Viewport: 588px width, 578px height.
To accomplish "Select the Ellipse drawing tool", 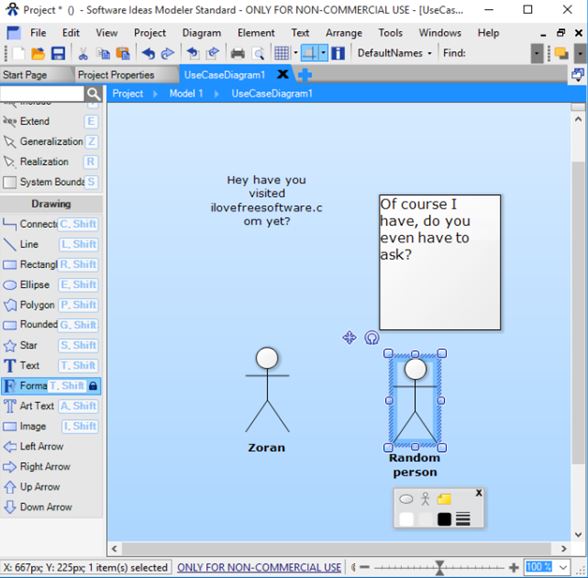I will pyautogui.click(x=50, y=285).
